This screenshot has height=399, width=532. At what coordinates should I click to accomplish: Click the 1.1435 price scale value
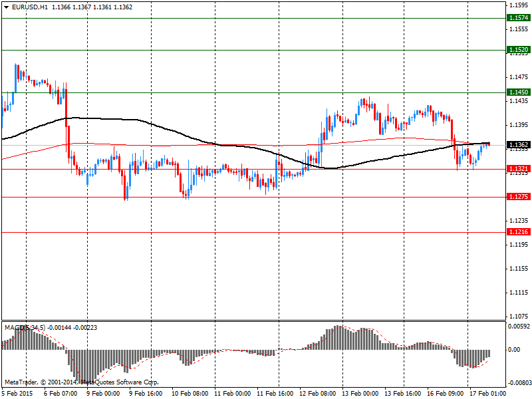pos(519,101)
